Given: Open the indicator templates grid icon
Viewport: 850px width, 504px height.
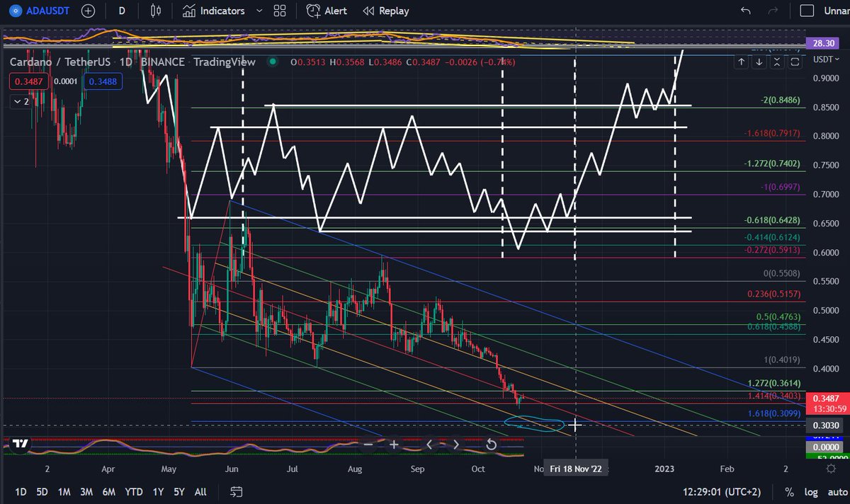Looking at the screenshot, I should (x=280, y=11).
